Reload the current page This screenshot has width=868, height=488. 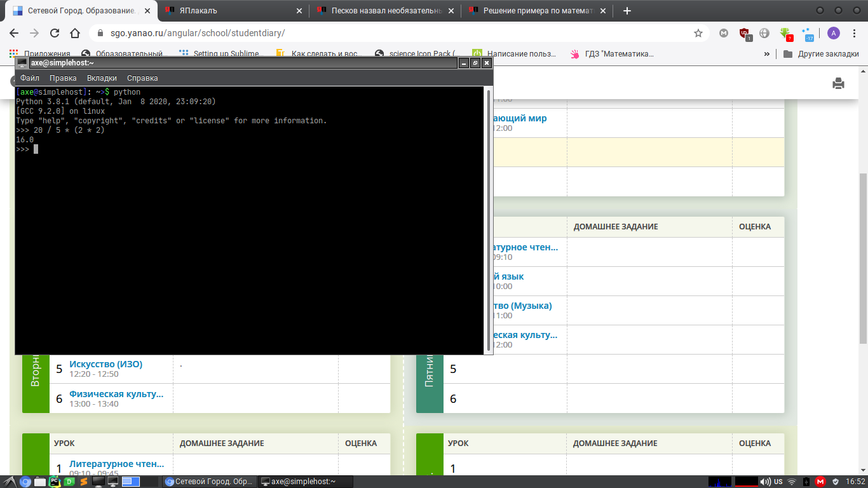[x=55, y=33]
